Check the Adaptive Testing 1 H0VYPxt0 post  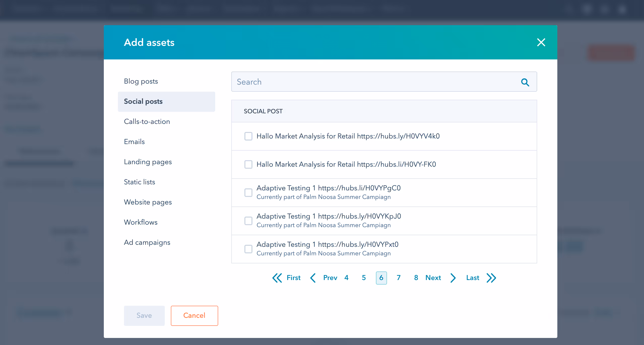[x=248, y=249]
